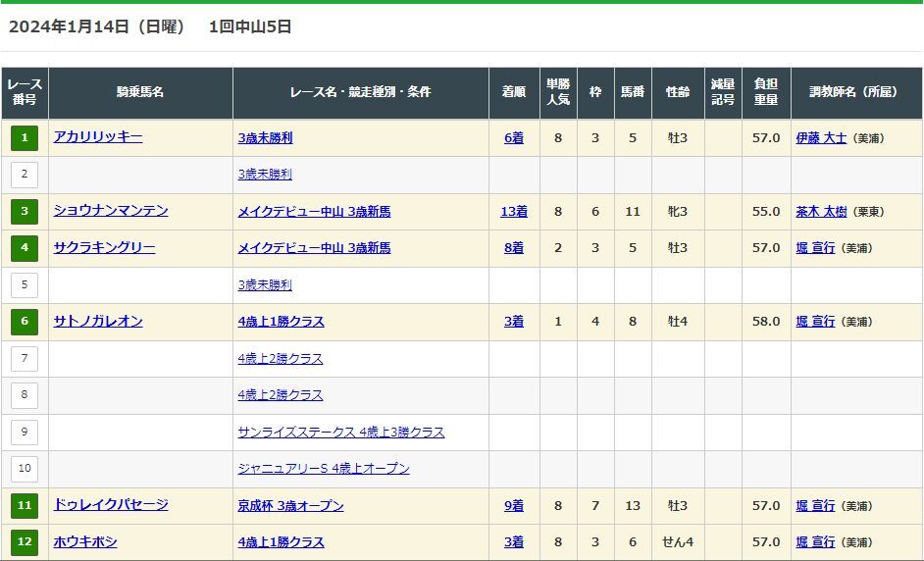Open サンライズステークス 4歳上3勝クラス link
This screenshot has width=924, height=561.
point(341,432)
